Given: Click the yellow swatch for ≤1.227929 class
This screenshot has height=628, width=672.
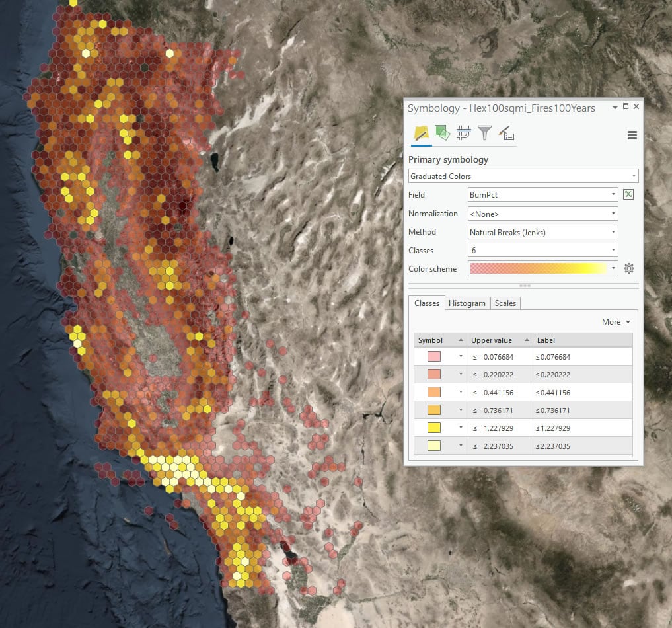Looking at the screenshot, I should click(433, 428).
